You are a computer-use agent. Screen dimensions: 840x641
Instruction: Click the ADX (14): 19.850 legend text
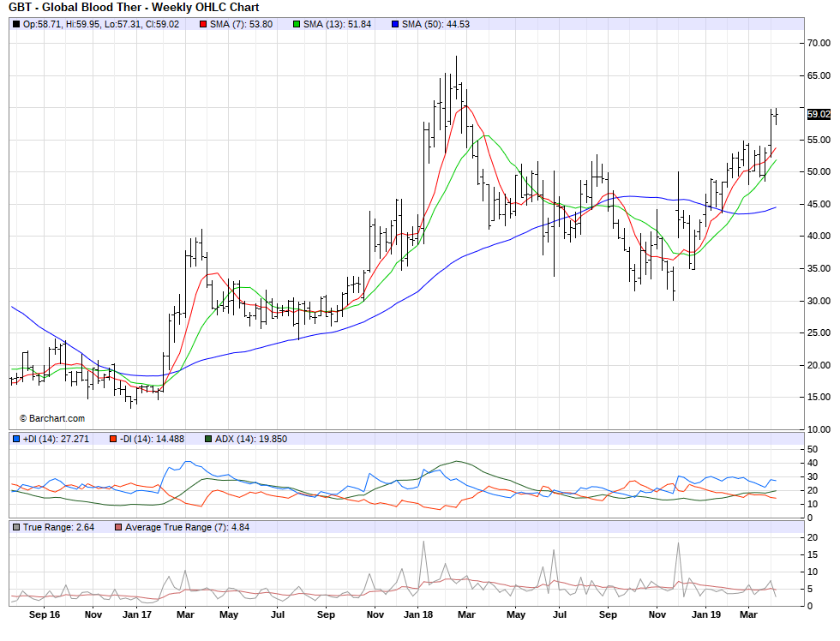(251, 439)
